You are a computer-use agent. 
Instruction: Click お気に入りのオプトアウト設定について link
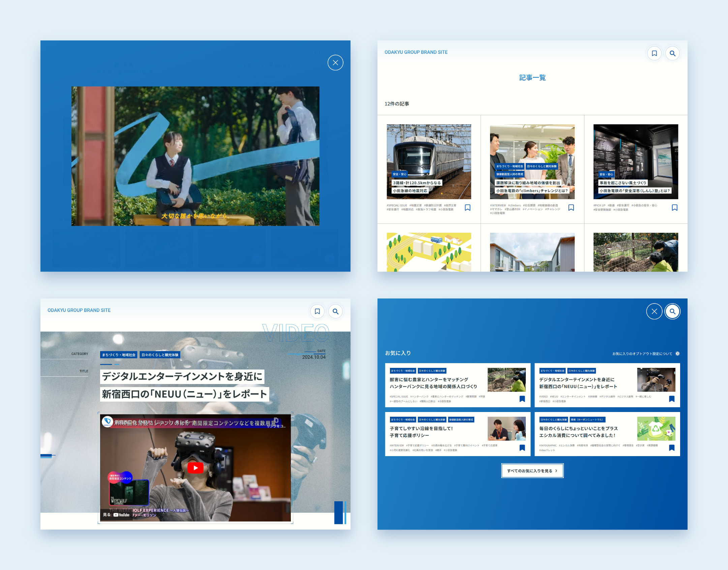coord(642,354)
